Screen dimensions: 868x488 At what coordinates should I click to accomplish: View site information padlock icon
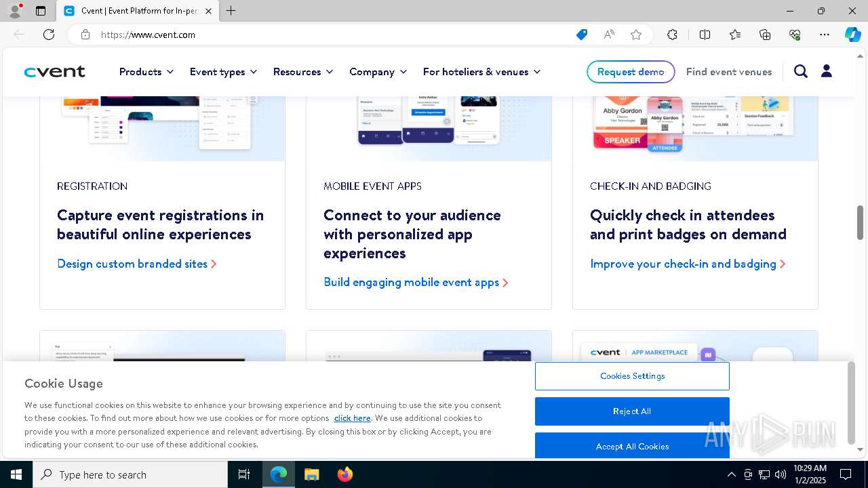85,35
